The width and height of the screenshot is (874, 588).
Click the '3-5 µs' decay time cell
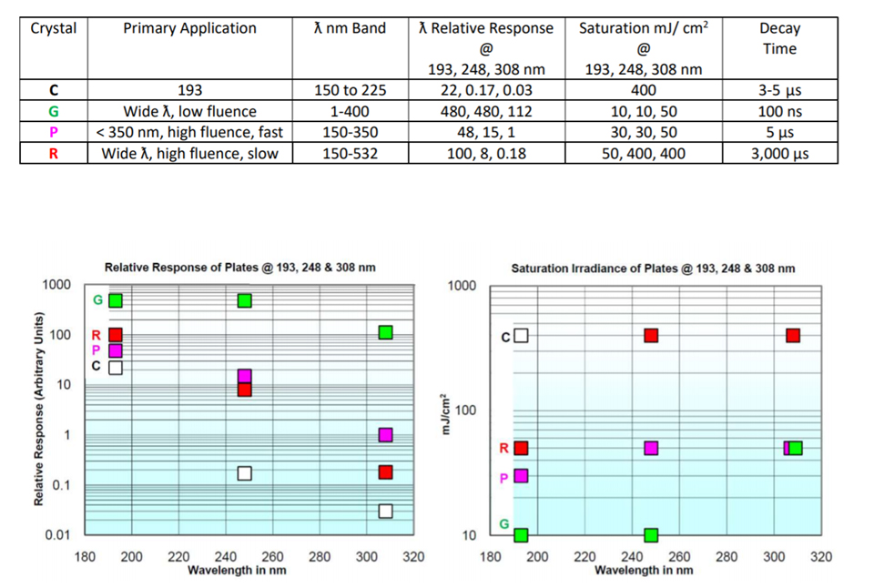780,90
